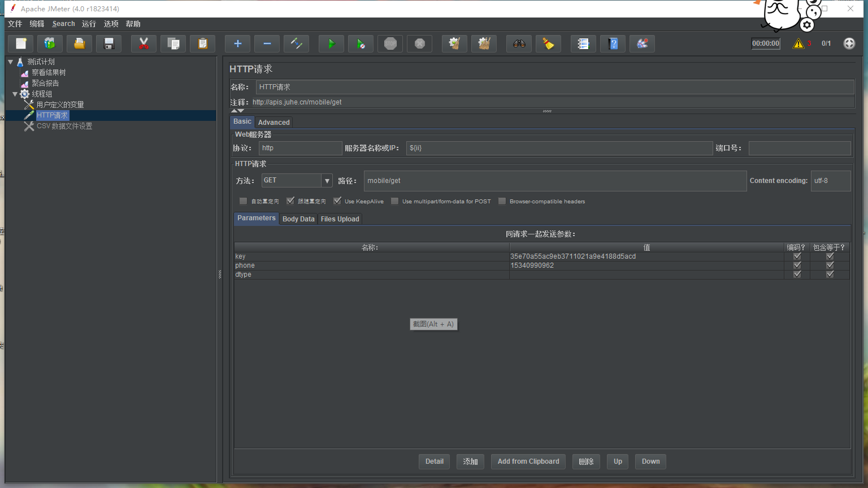Click the phone value 15340990962 cell
This screenshot has height=488, width=868.
click(646, 265)
